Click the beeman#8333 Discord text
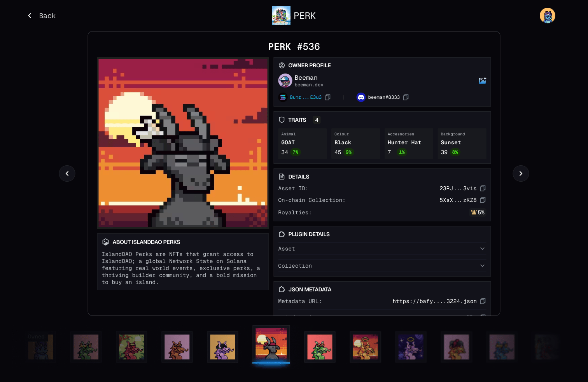Screen dimensions: 588x382 tap(384, 97)
